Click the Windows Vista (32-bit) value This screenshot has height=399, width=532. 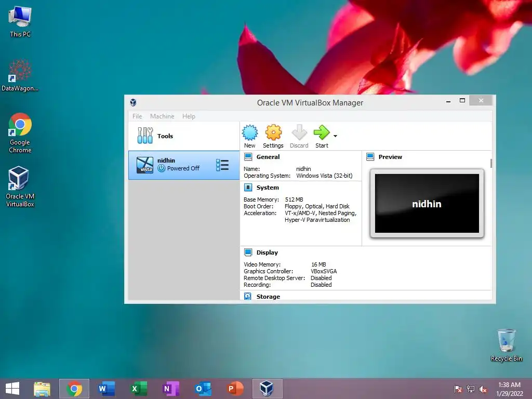[324, 176]
